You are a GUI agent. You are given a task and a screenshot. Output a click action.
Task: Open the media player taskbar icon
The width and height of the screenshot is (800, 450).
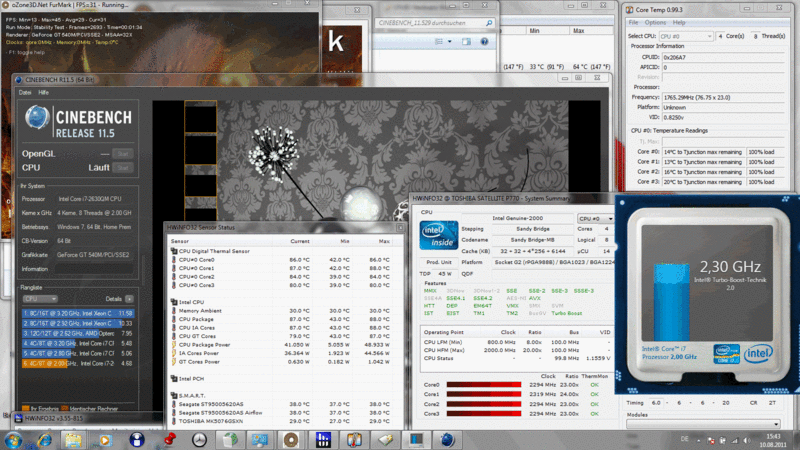pyautogui.click(x=105, y=440)
